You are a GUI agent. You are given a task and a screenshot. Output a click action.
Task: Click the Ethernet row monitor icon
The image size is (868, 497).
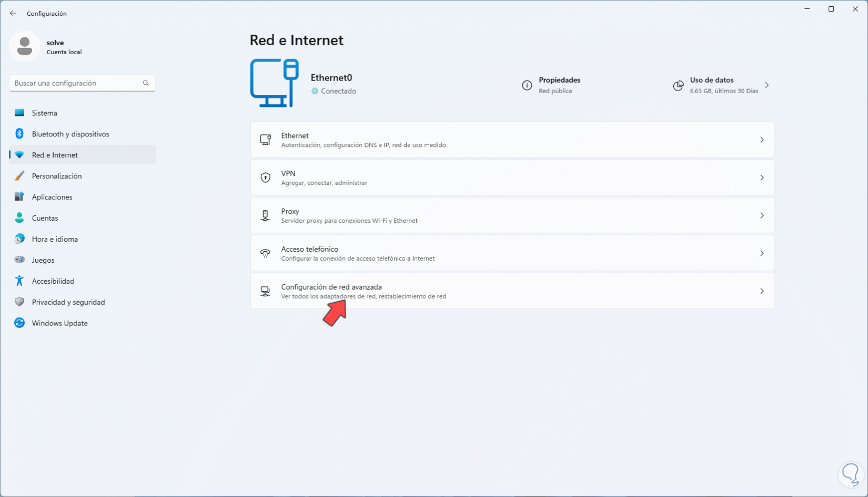[266, 140]
